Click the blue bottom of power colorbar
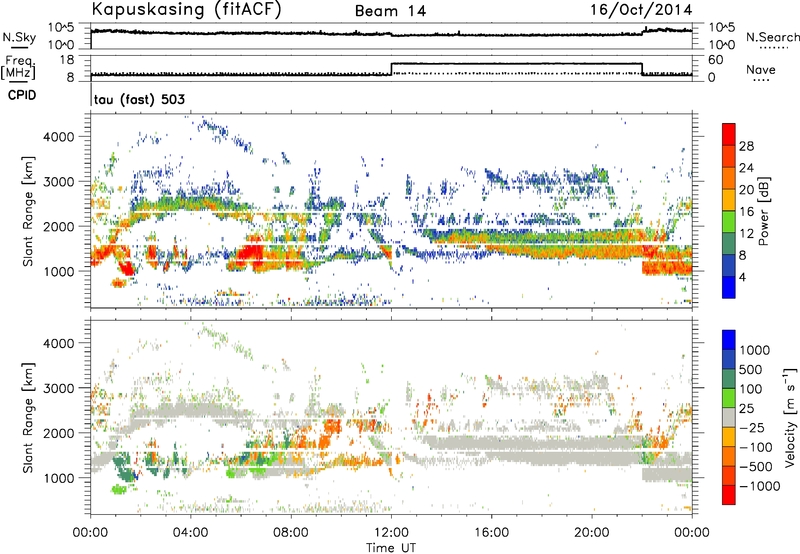Viewport: 800px width, 554px height. [x=729, y=287]
